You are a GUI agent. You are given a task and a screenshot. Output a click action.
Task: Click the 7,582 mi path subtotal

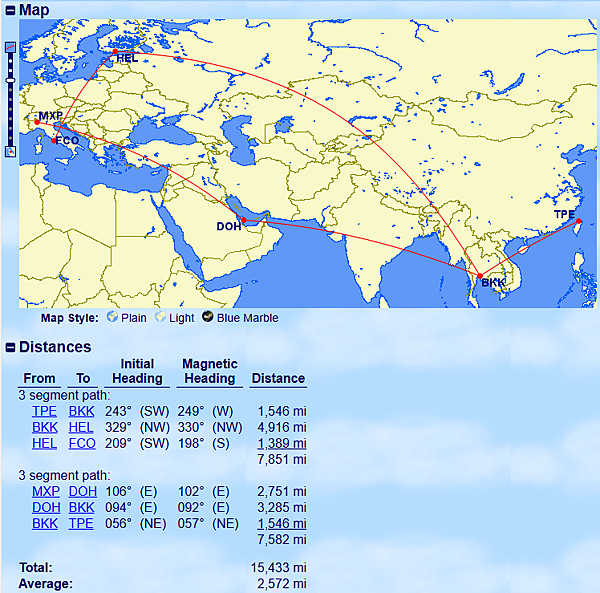(282, 539)
